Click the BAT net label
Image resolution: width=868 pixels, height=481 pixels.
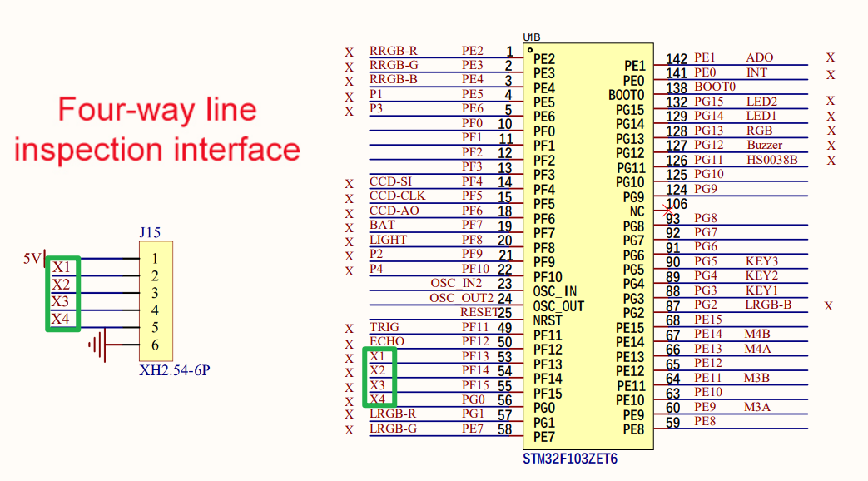383,226
